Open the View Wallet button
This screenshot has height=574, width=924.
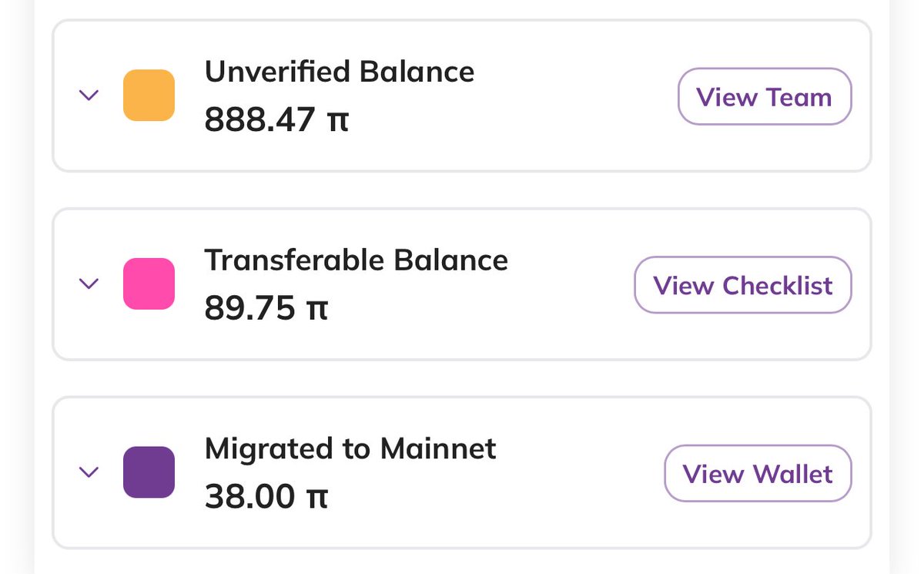(x=758, y=473)
